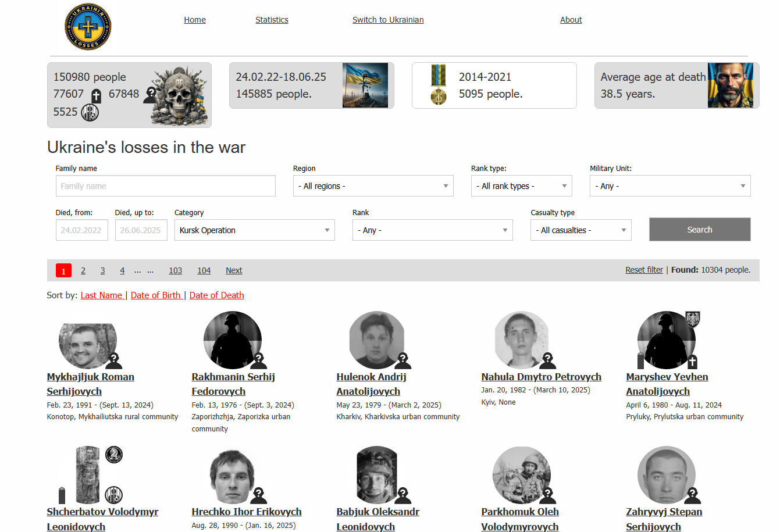780x532 pixels.
Task: Click the missing person icon beside 67848
Action: tap(149, 95)
